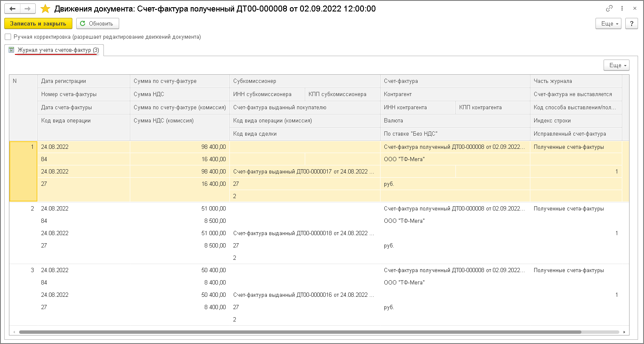Click Счет-фактура column header
This screenshot has width=644, height=344.
(x=455, y=81)
